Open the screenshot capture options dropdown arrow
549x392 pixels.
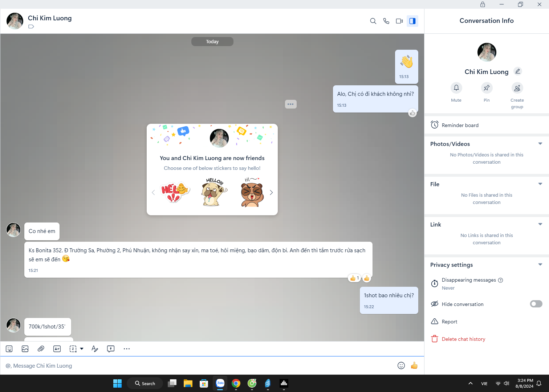point(82,349)
